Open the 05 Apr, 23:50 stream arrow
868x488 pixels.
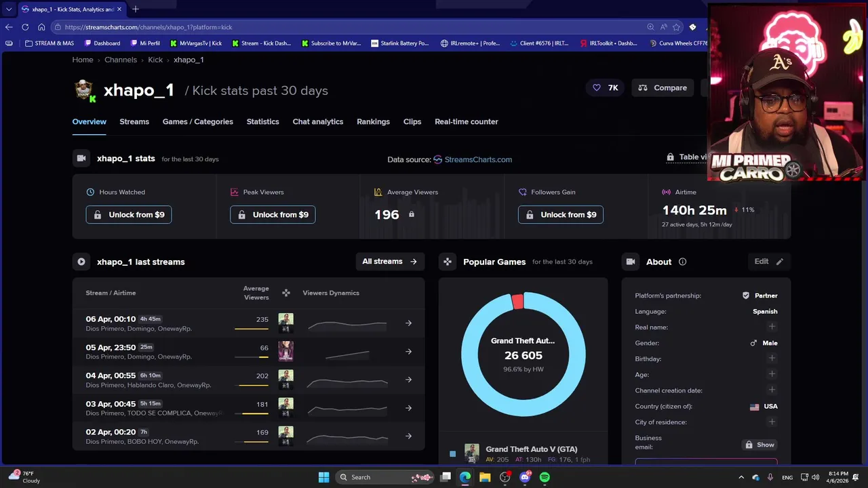click(408, 352)
